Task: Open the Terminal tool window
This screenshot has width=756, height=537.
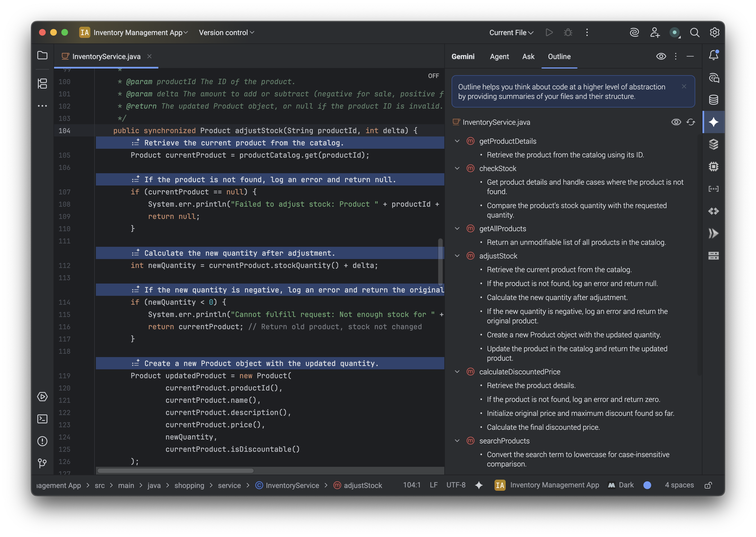Action: click(42, 419)
